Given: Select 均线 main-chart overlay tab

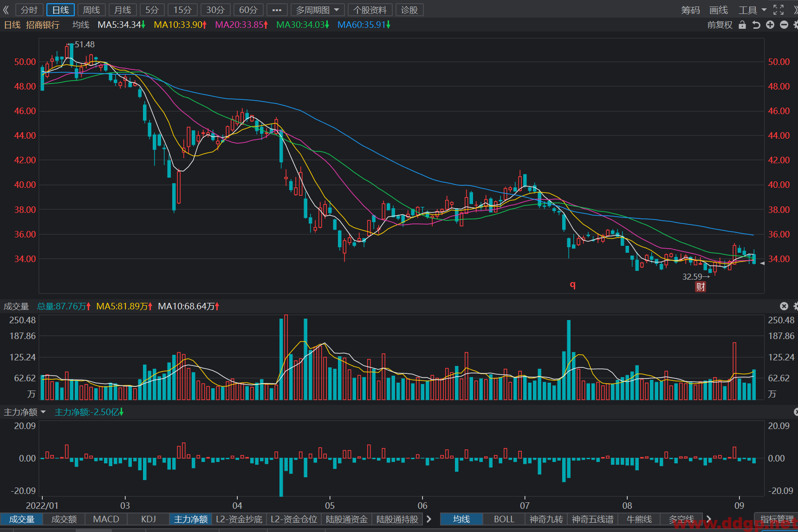Looking at the screenshot, I should 461,519.
